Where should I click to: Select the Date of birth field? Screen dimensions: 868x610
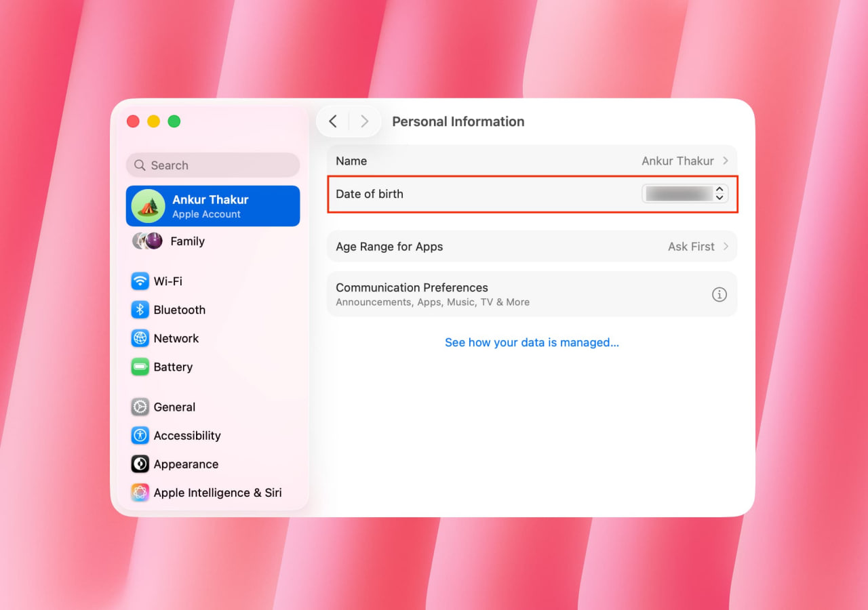[677, 194]
